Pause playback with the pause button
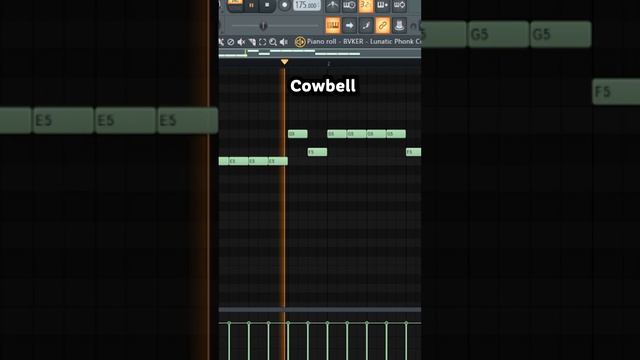 coord(251,5)
